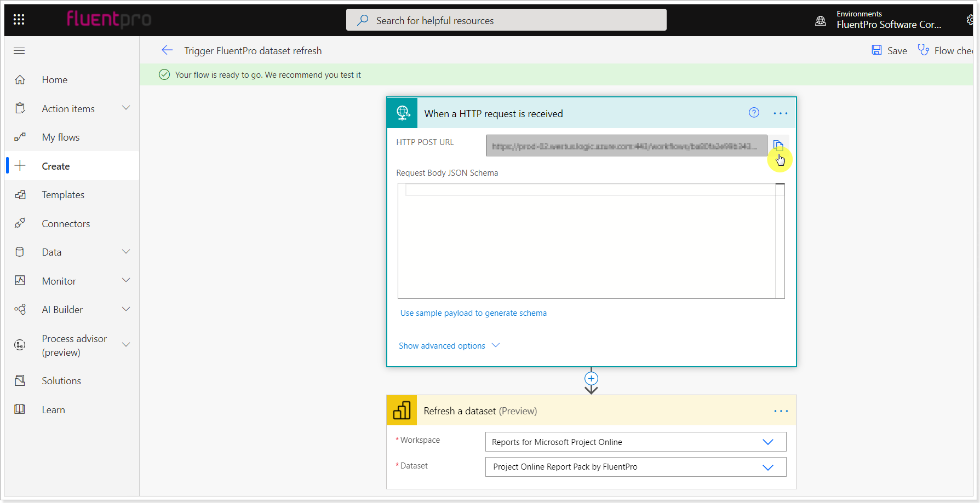Expand the Data submenu chevron
This screenshot has width=980, height=503.
[126, 252]
